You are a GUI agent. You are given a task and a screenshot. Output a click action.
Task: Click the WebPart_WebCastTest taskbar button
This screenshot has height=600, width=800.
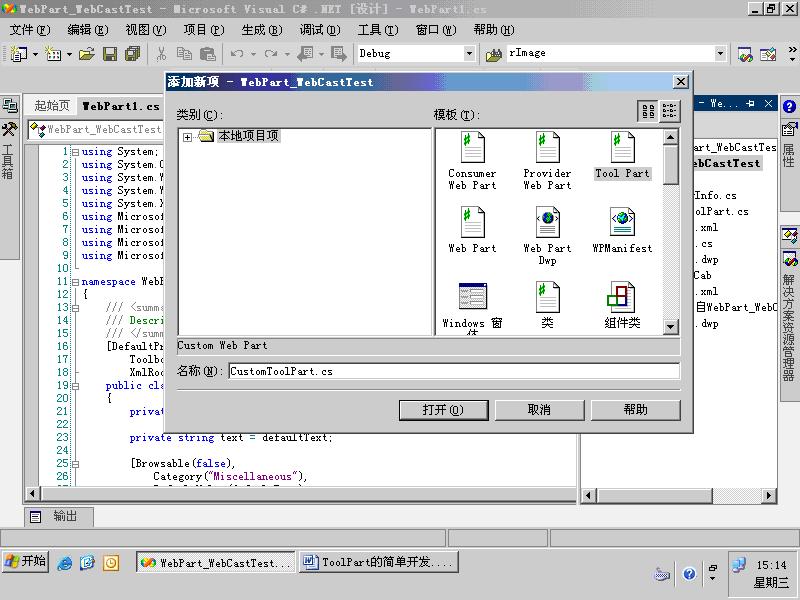216,562
